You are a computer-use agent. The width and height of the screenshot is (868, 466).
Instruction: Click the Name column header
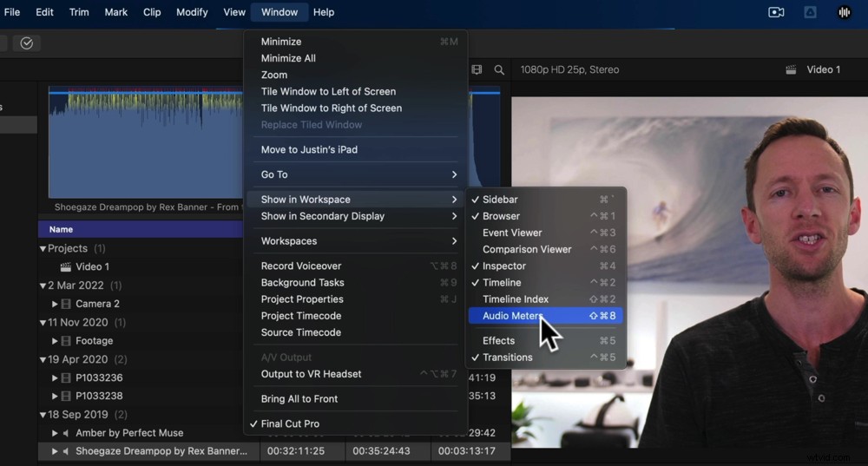(x=141, y=229)
